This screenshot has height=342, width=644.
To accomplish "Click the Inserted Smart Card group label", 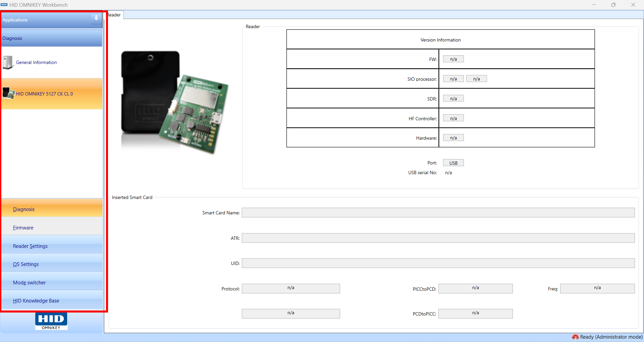I will point(132,197).
